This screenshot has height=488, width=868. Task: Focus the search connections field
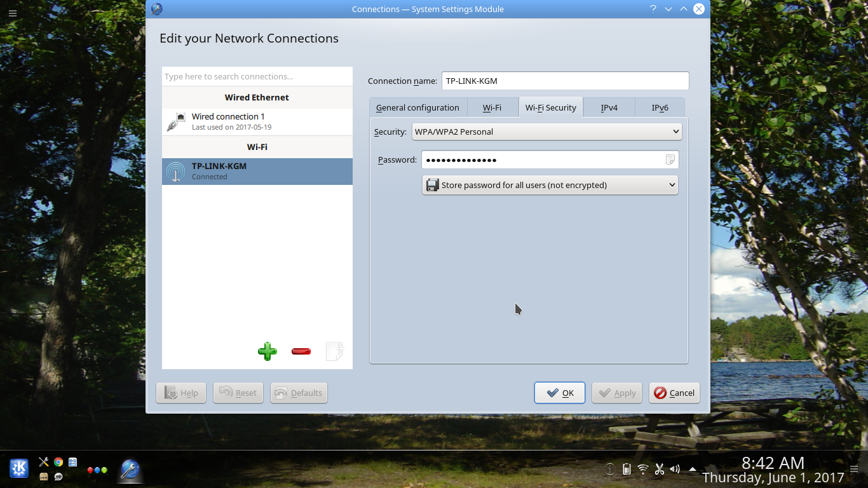[x=257, y=76]
